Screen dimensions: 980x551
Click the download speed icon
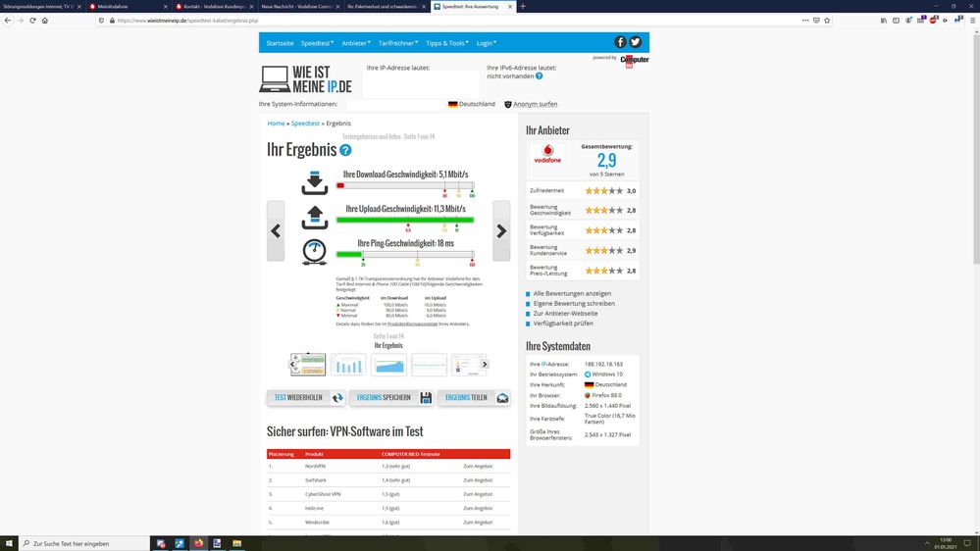point(314,182)
